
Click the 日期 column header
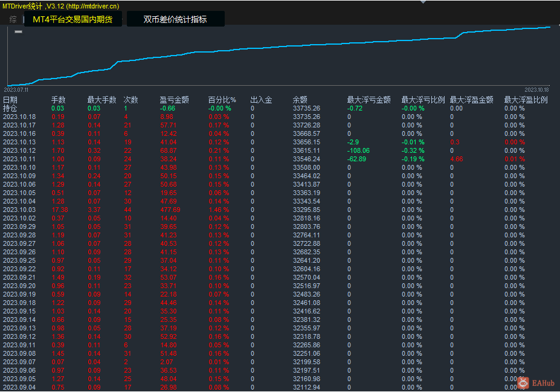(x=10, y=100)
